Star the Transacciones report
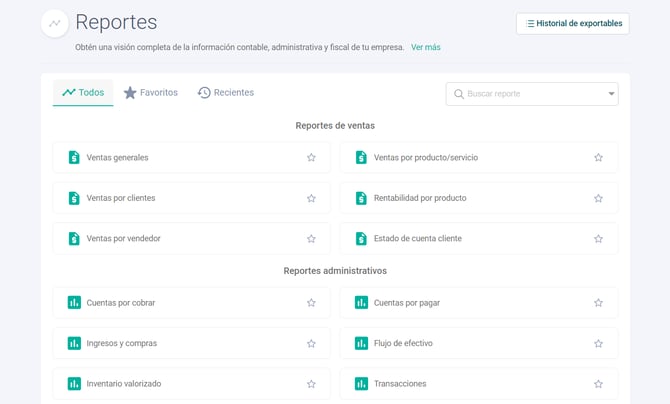Screen dimensions: 670x404 (598, 384)
